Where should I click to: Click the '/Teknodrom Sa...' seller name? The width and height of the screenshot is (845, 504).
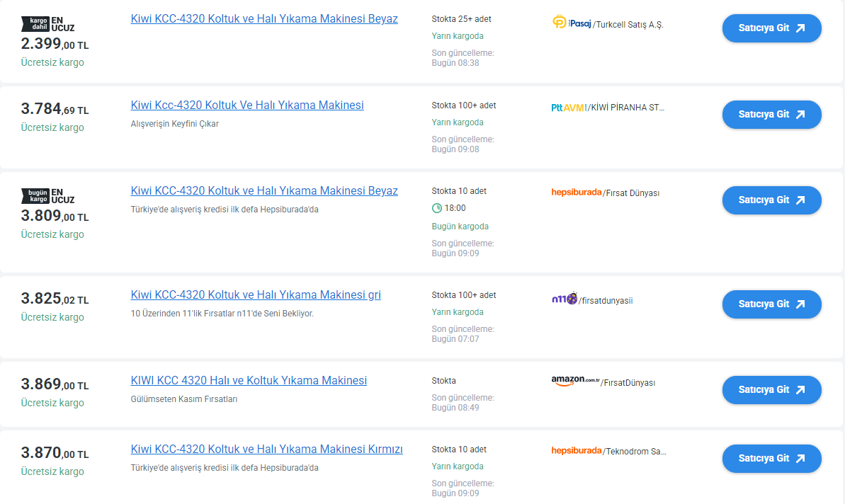click(x=635, y=451)
